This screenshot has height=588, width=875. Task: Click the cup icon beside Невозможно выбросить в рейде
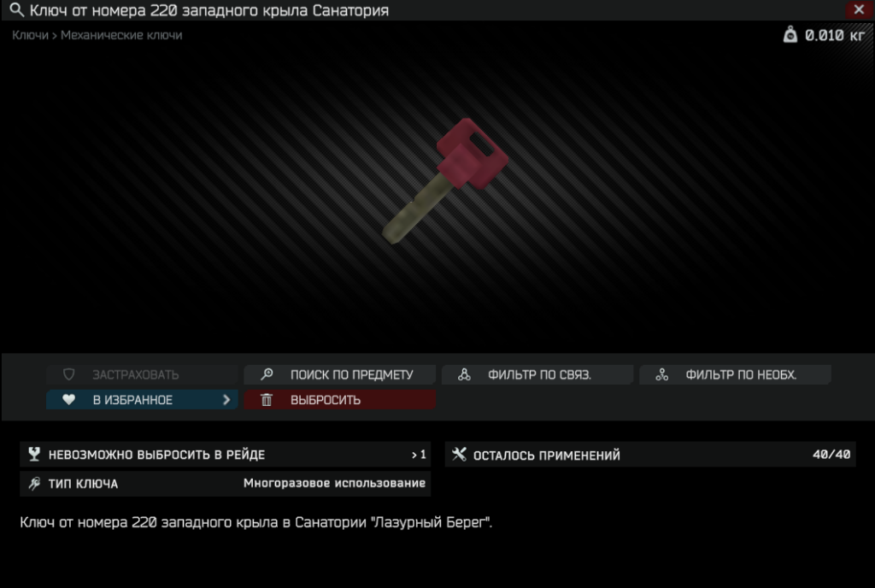point(34,455)
